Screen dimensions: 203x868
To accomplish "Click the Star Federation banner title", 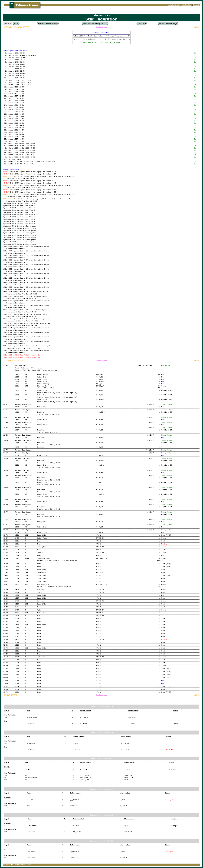I will pos(101,19).
